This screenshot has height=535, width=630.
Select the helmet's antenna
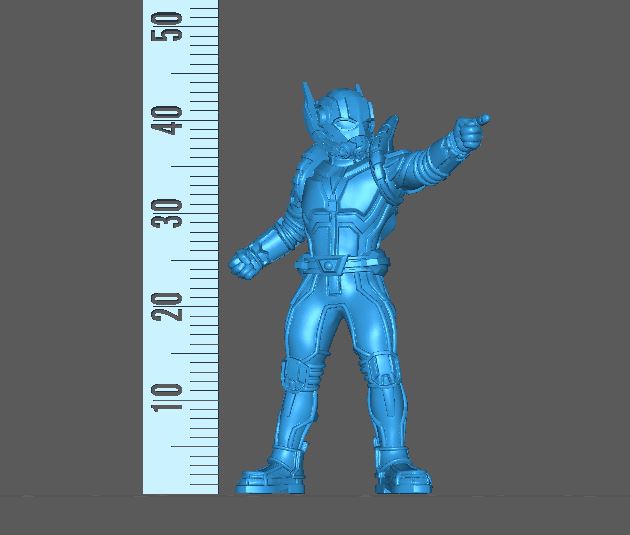[309, 97]
